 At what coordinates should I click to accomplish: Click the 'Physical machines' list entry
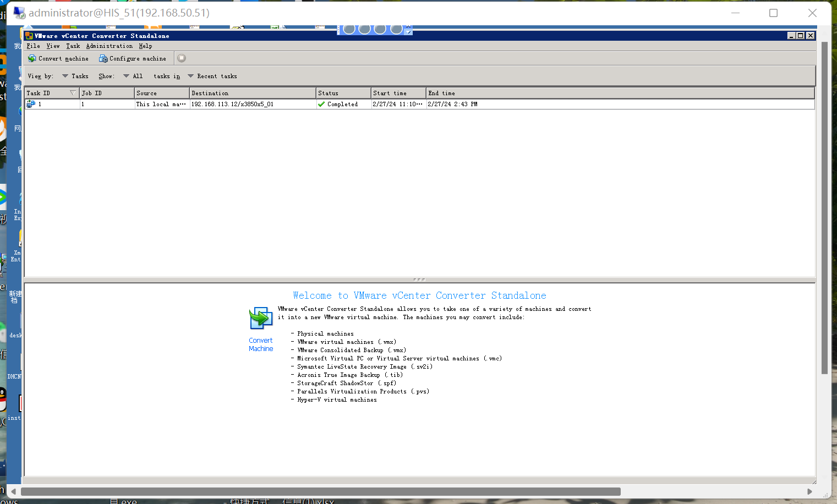click(x=325, y=334)
